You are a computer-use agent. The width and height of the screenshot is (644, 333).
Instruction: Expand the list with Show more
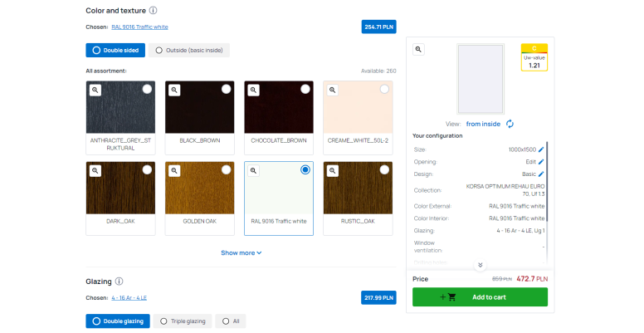pos(241,252)
